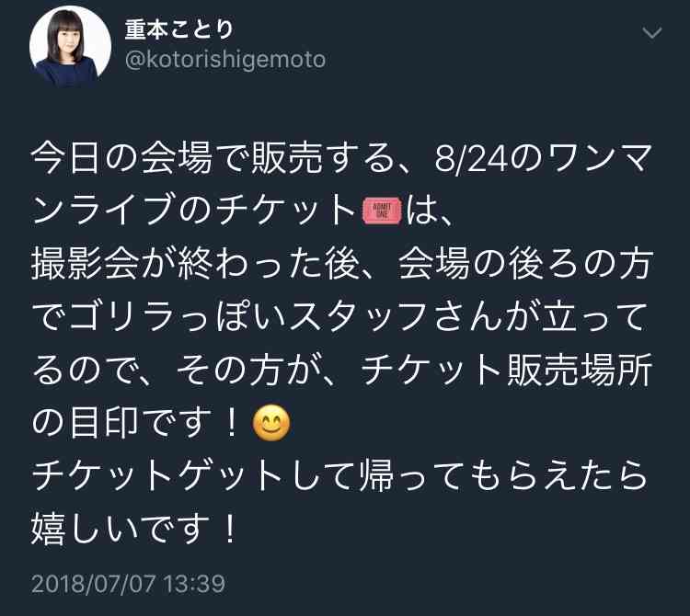
Task: Click the word 撮影会 in the tweet
Action: click(86, 264)
